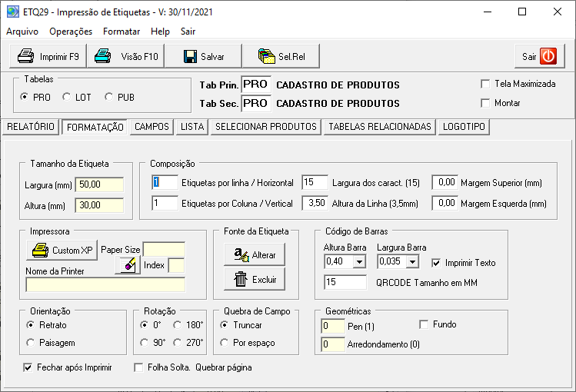The width and height of the screenshot is (576, 392).
Task: Click the red Sair power button
Action: [x=540, y=56]
